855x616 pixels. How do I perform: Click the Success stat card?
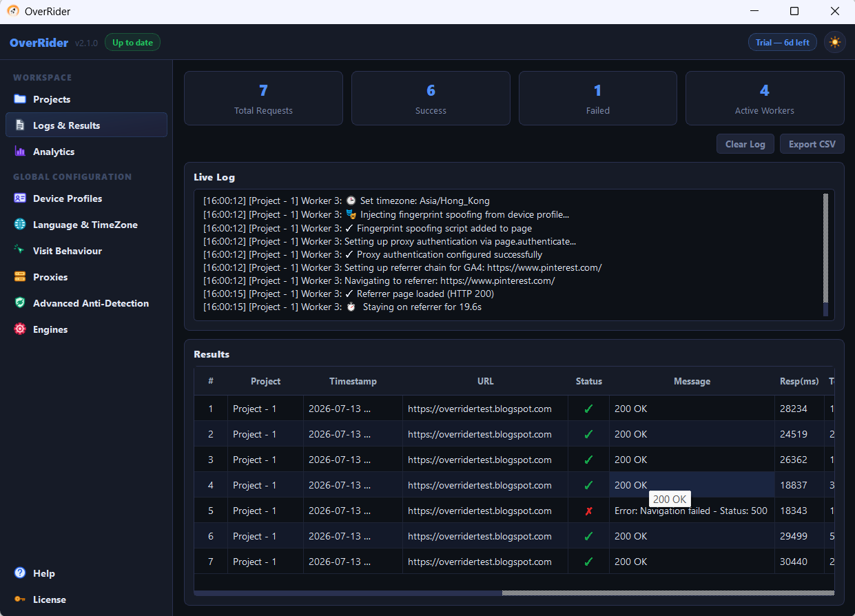pyautogui.click(x=431, y=99)
